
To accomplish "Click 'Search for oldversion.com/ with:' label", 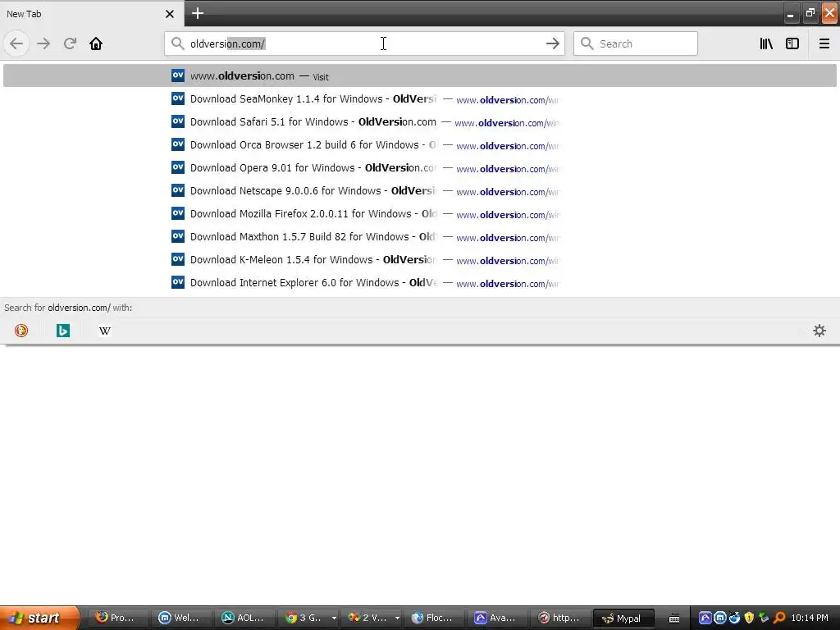I will click(68, 308).
